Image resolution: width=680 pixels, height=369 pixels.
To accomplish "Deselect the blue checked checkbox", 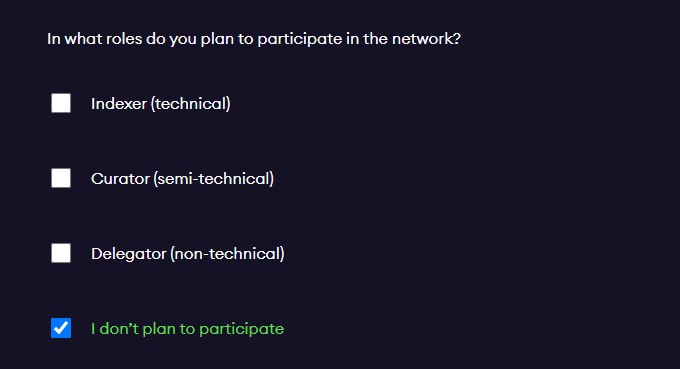I will pyautogui.click(x=61, y=328).
